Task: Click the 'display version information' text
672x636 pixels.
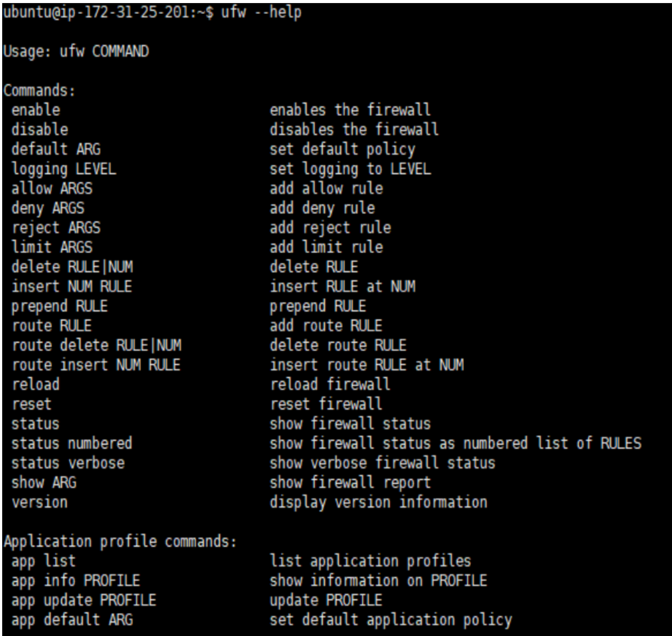Action: [379, 502]
